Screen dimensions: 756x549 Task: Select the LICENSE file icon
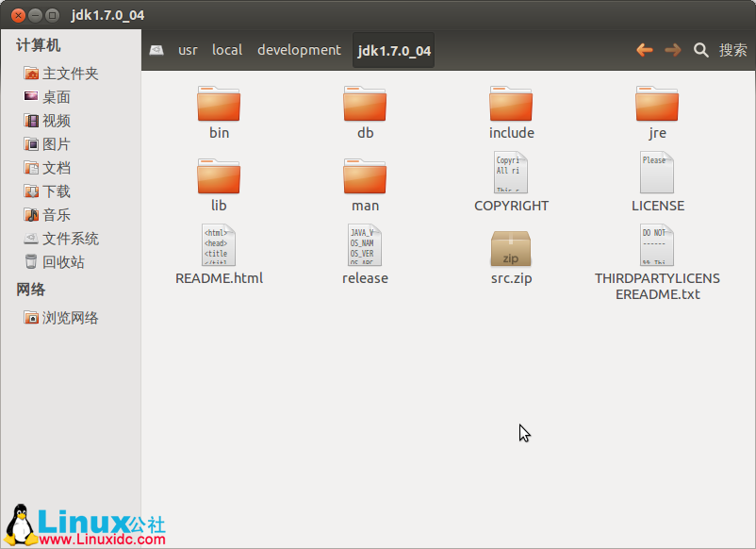657,173
